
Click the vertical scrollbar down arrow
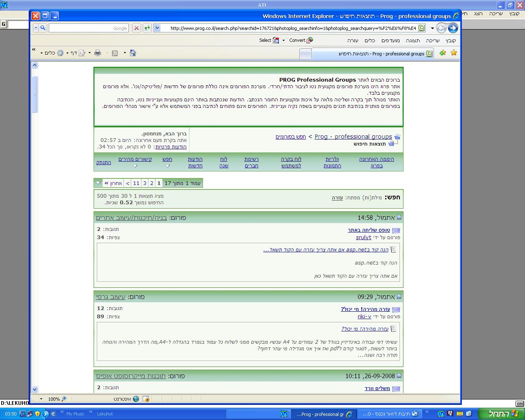[34, 389]
